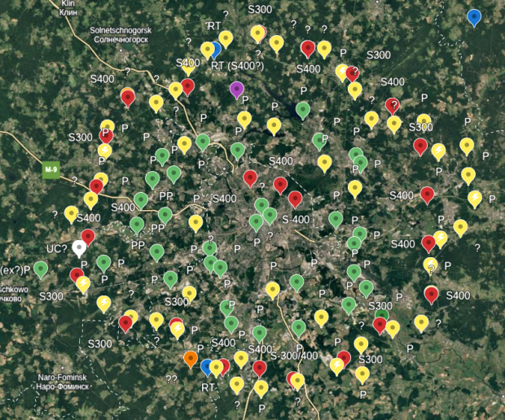Click the purple map pin
The width and height of the screenshot is (505, 420).
[x=237, y=89]
